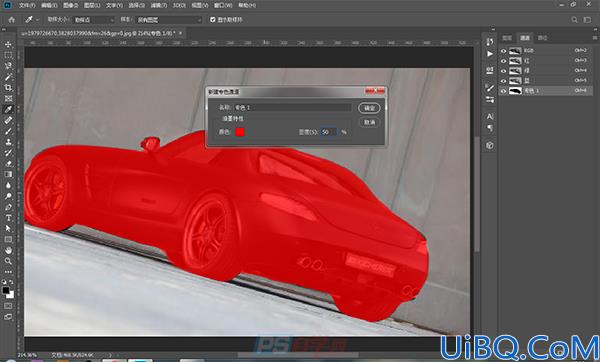Open the sample layers dropdown

point(169,20)
